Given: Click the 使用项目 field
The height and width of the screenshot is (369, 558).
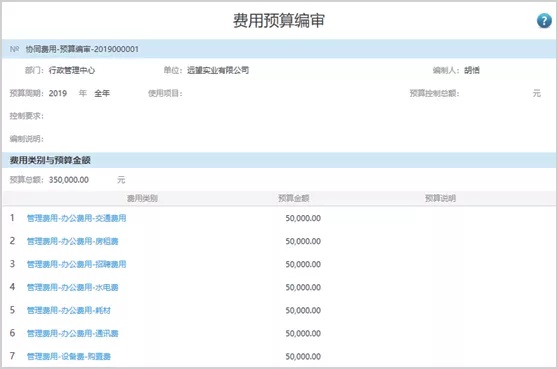Looking at the screenshot, I should coord(165,94).
